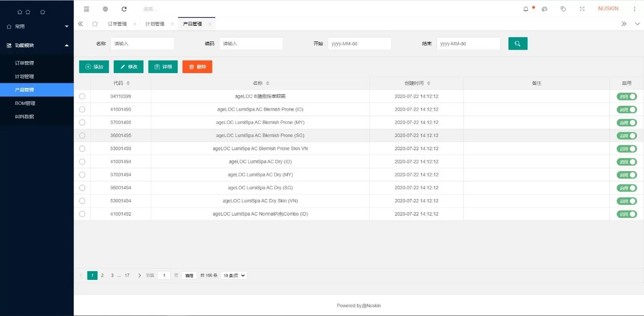Sort the table by the 创建时间 column
Viewport: 644px width, 316px height.
point(428,83)
